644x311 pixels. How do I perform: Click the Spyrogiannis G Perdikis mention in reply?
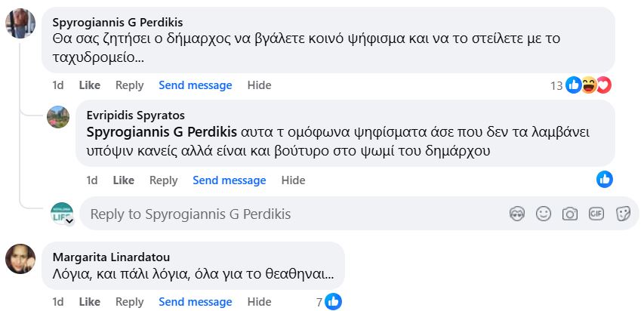[162, 132]
